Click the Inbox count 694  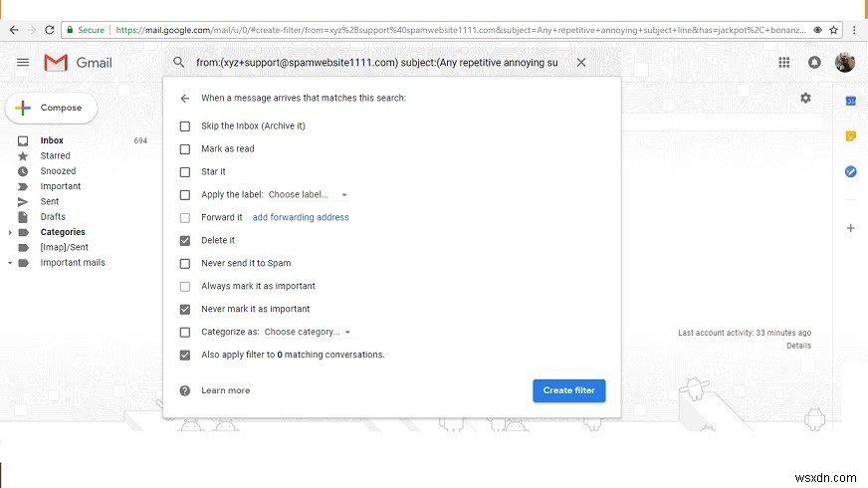click(x=140, y=140)
